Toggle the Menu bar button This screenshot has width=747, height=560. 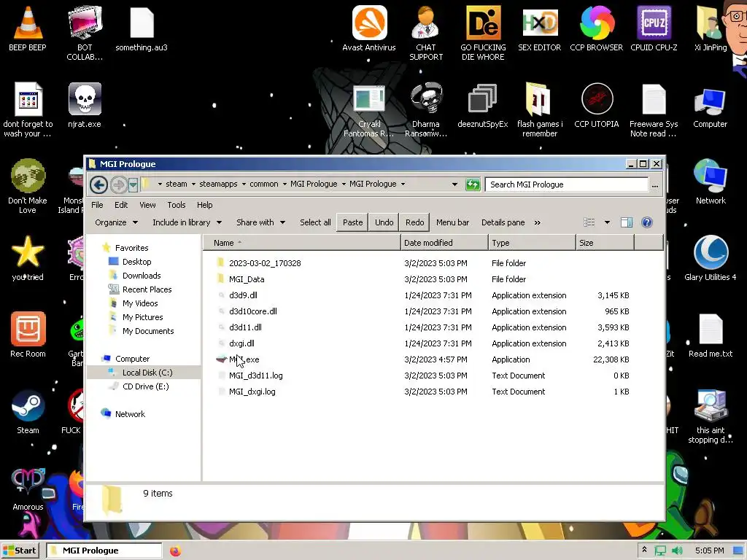452,222
